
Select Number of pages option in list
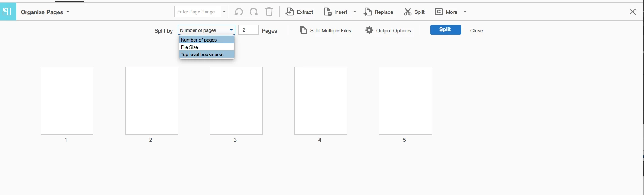(x=207, y=40)
